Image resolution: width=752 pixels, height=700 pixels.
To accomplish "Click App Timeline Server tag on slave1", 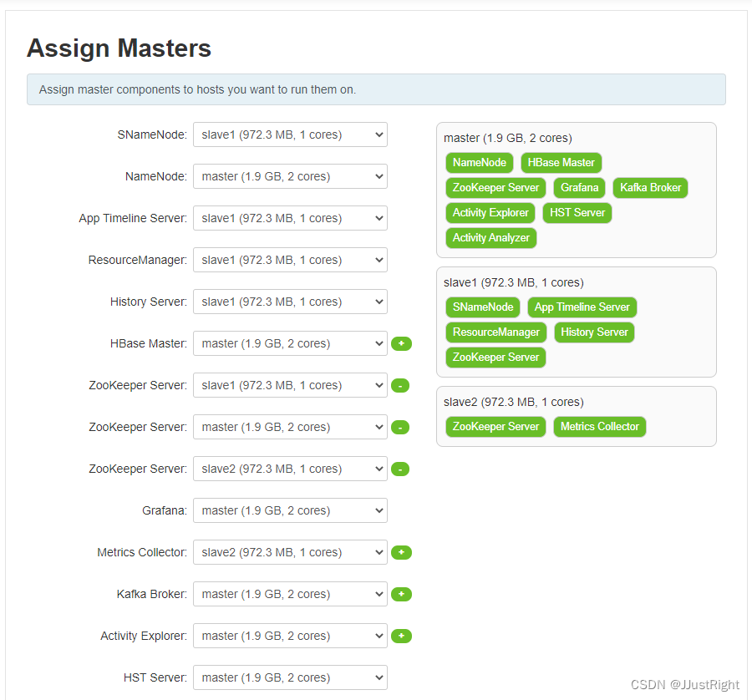I will pos(582,307).
